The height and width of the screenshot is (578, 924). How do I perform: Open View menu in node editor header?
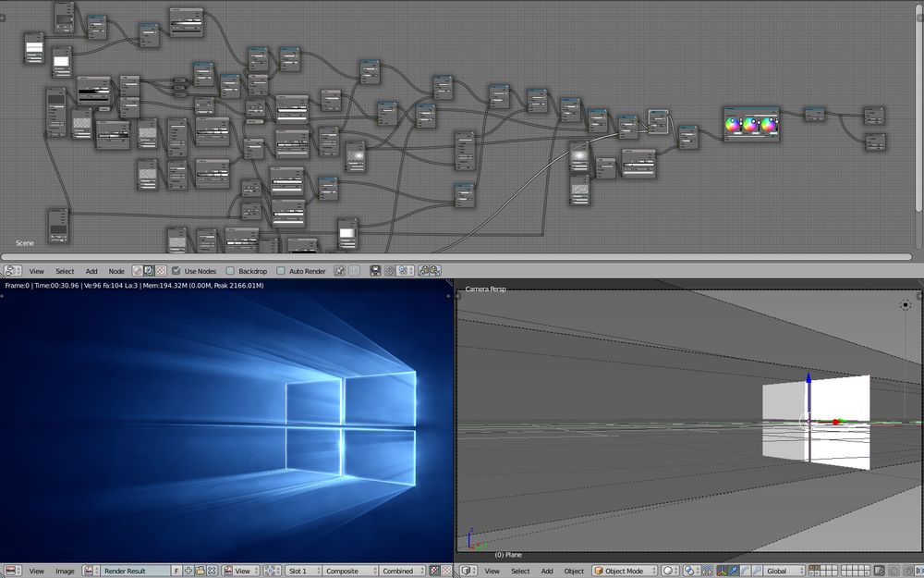37,271
